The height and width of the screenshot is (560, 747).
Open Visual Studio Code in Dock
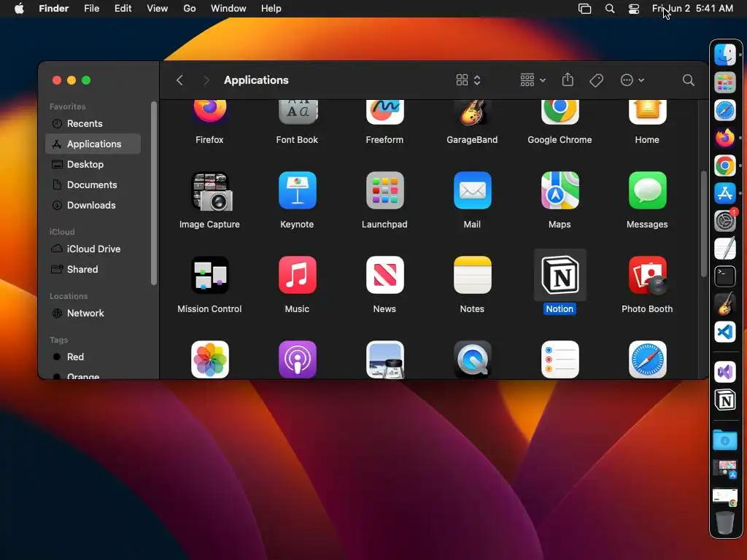click(725, 332)
